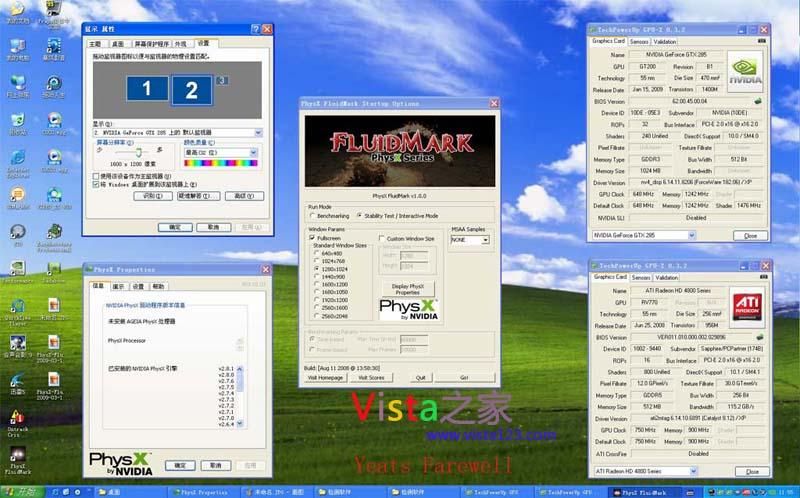Open the MSAA Samples dropdown
Screen dimensions: 800x498
point(484,240)
